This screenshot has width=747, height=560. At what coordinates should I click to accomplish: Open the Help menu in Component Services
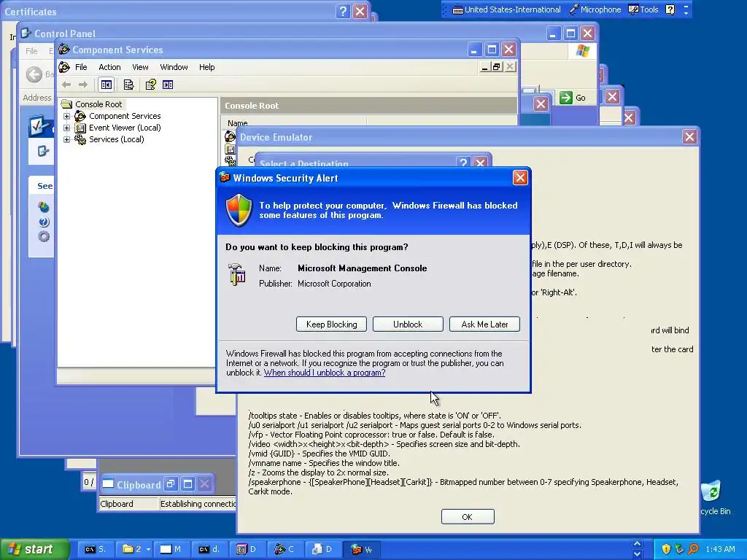[206, 67]
